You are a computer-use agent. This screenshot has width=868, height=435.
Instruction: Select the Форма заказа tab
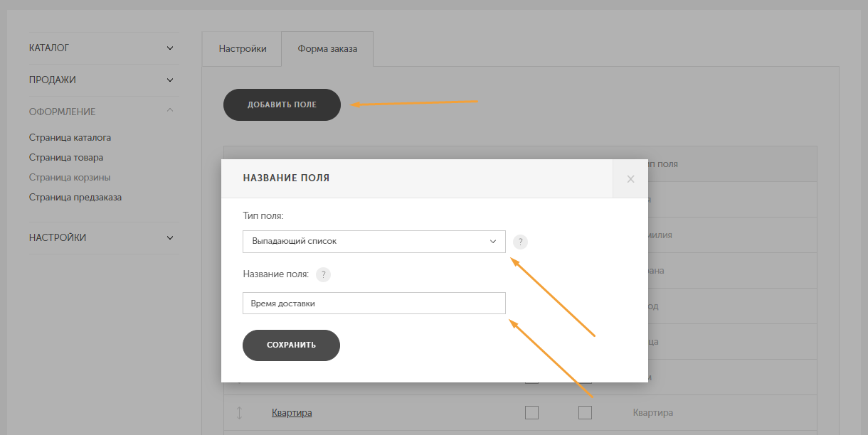click(327, 49)
